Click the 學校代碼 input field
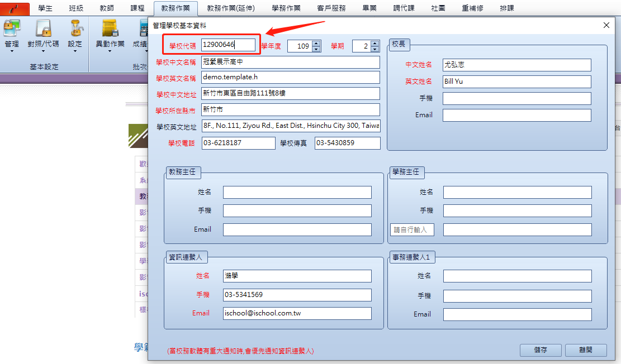Screen dimensions: 621x364 click(x=228, y=45)
